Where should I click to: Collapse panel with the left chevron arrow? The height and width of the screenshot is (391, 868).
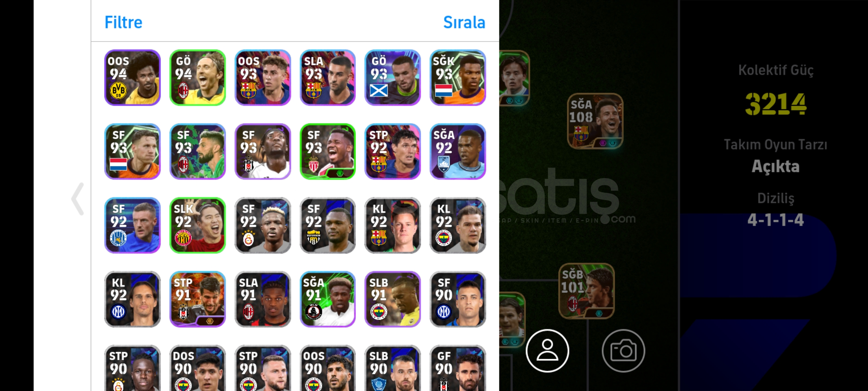[x=78, y=199]
